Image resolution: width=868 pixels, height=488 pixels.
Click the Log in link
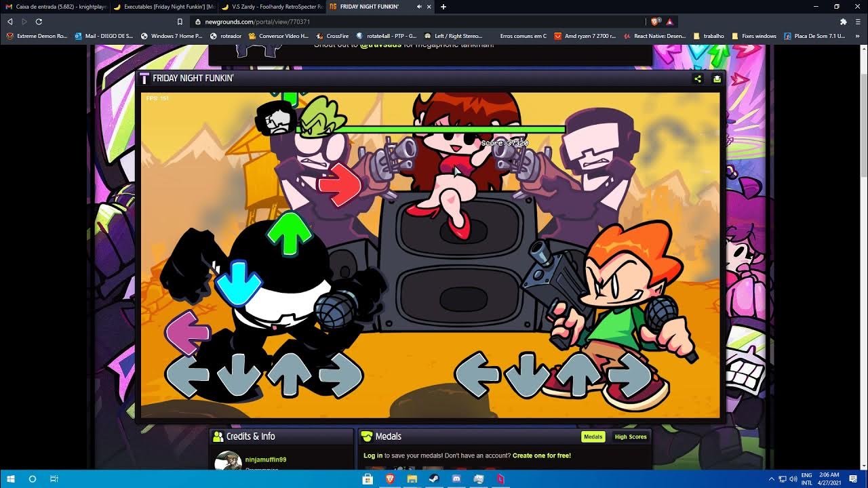tap(373, 455)
